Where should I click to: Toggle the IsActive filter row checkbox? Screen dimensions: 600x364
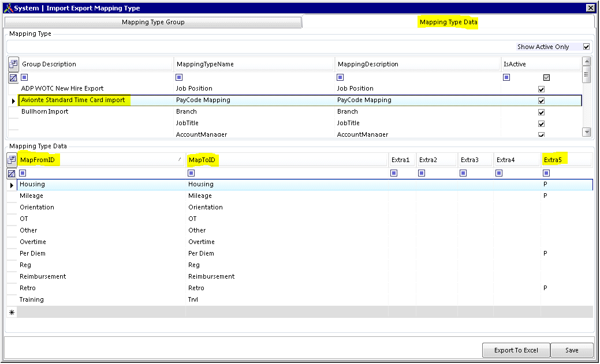[x=546, y=78]
